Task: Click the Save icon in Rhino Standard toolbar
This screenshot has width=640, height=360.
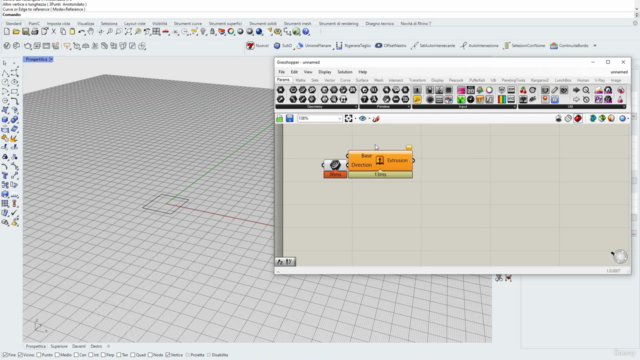Action: pos(25,31)
